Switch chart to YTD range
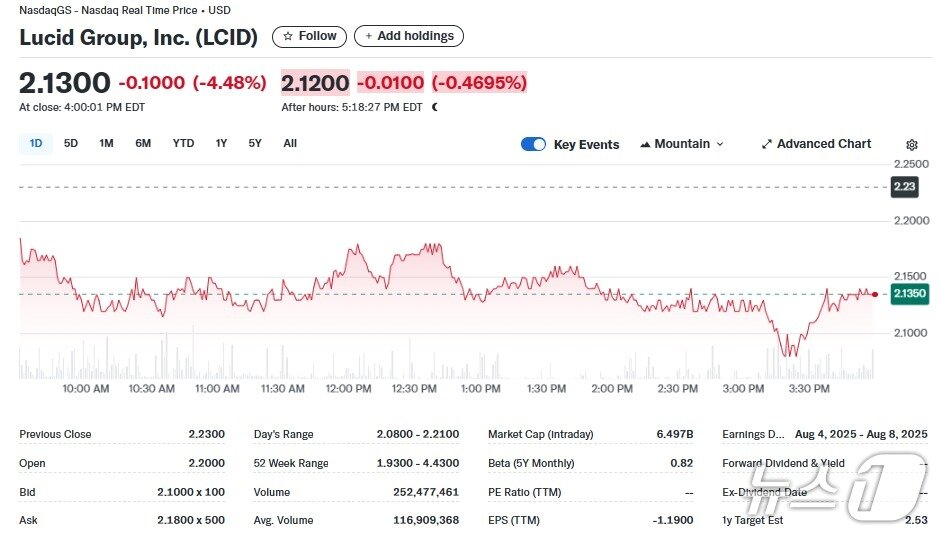 pyautogui.click(x=183, y=143)
